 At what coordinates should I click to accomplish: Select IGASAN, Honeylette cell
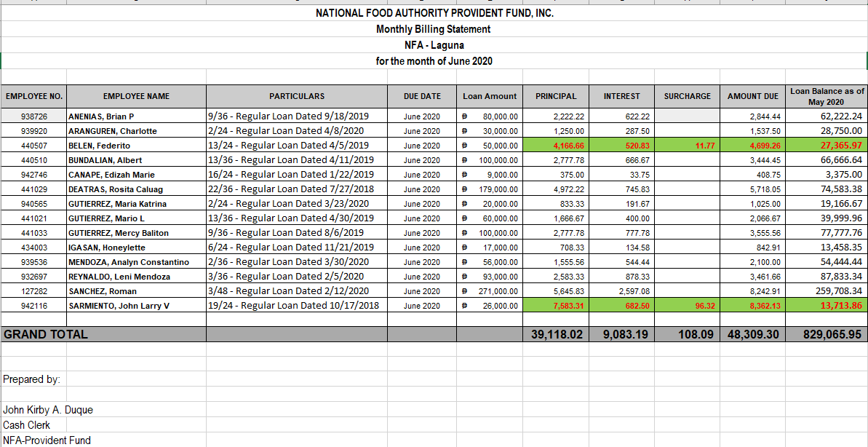click(x=136, y=247)
